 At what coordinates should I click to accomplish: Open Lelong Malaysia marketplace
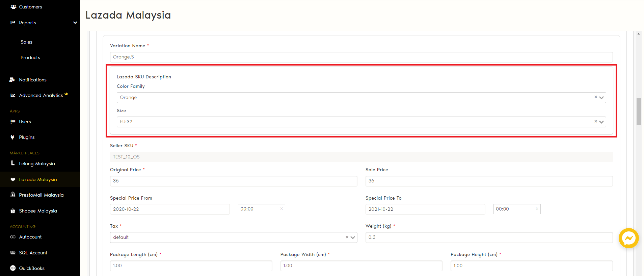pos(37,164)
